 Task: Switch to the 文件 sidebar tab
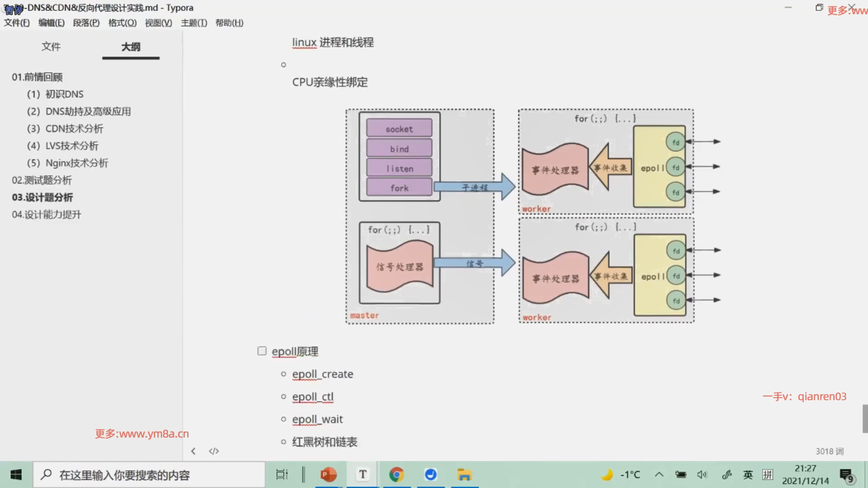(51, 47)
